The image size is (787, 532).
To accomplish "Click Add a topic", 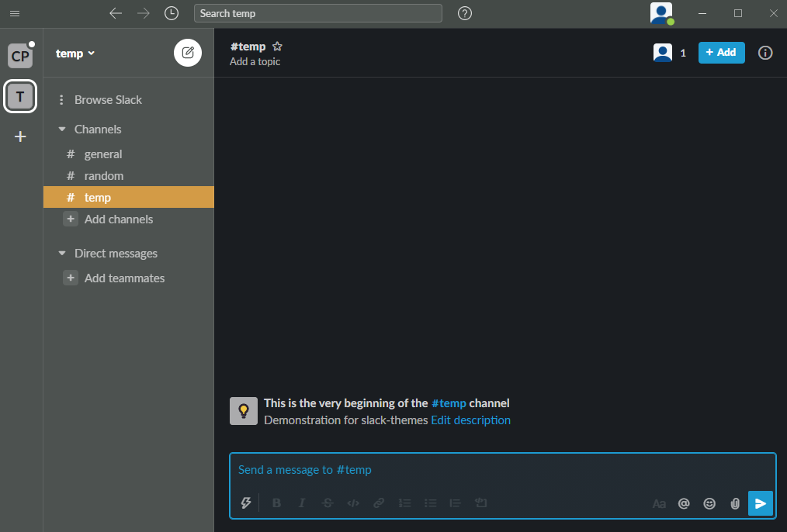I will coord(255,62).
